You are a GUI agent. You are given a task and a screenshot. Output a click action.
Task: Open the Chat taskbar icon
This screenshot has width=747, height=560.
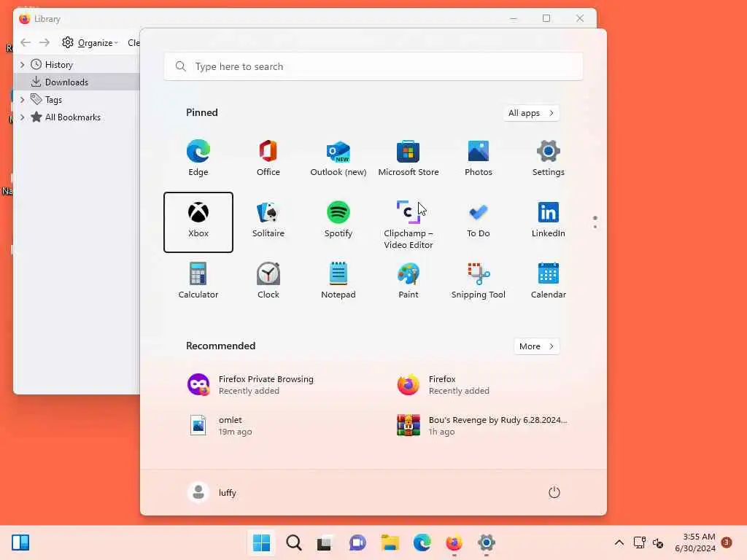[x=357, y=542]
